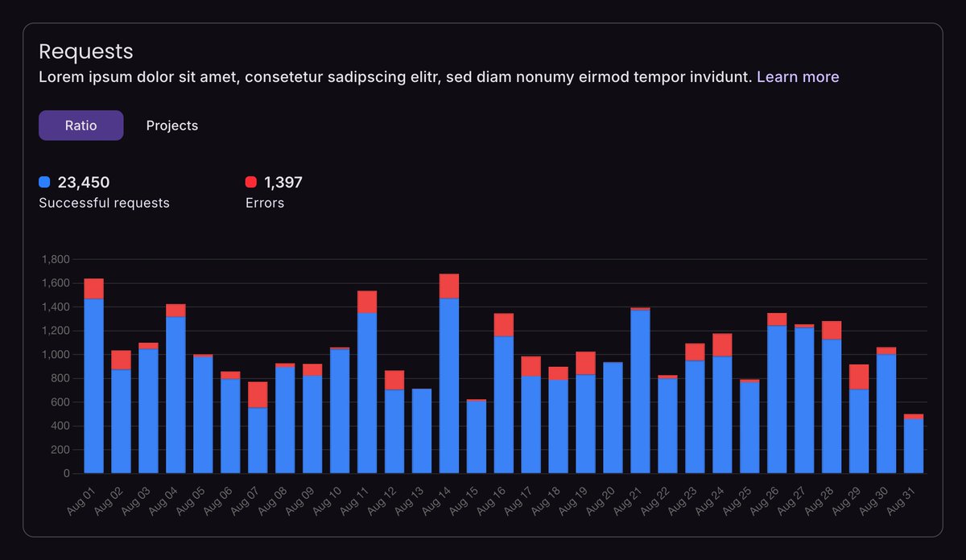Click the Aug 13 bar in chart
Image resolution: width=966 pixels, height=560 pixels.
(422, 431)
